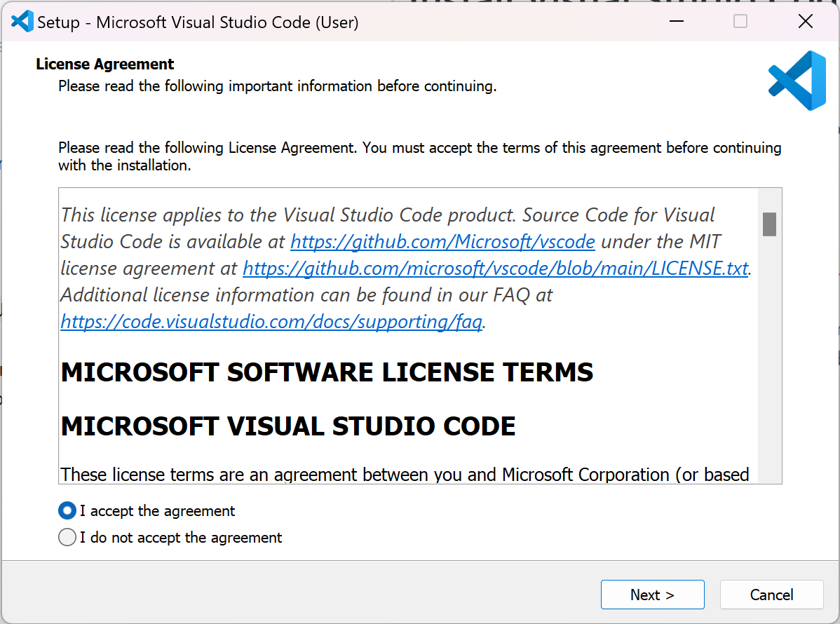Image resolution: width=840 pixels, height=624 pixels.
Task: Click the scrollbar track below the thumb
Action: pyautogui.click(x=770, y=351)
